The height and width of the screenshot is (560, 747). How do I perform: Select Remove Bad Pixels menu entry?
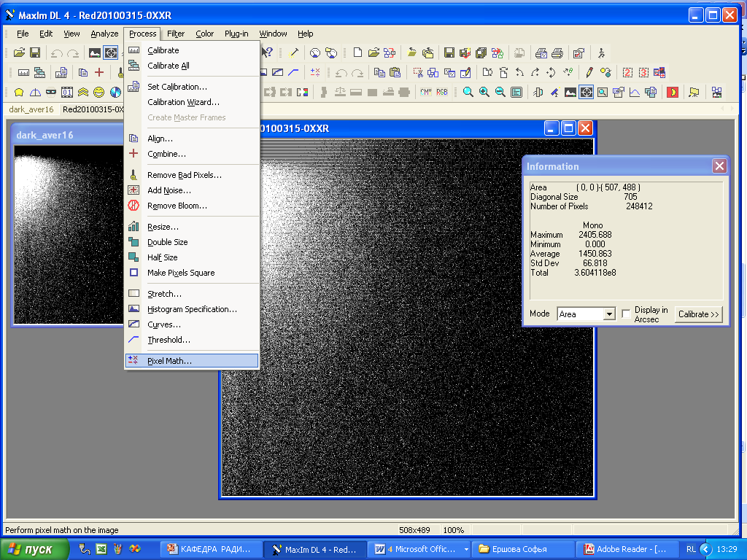pos(184,175)
